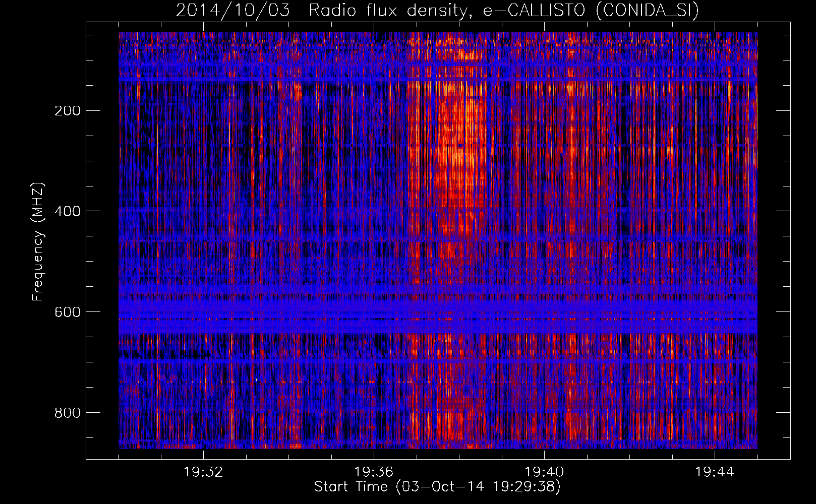Click the 200 frequency tick label
Viewport: 816px width, 504px height.
[x=67, y=111]
